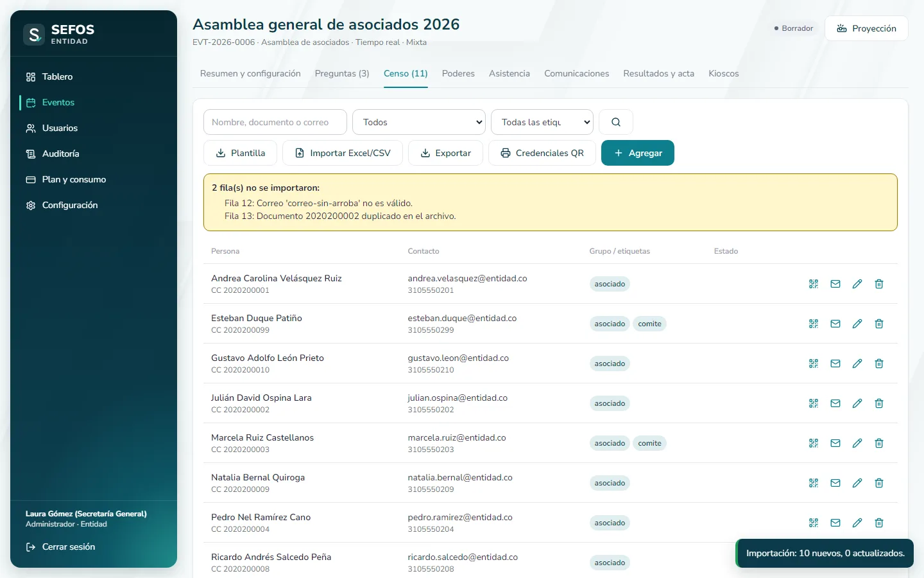The height and width of the screenshot is (578, 924).
Task: Open Tablero in the sidebar
Action: [94, 76]
